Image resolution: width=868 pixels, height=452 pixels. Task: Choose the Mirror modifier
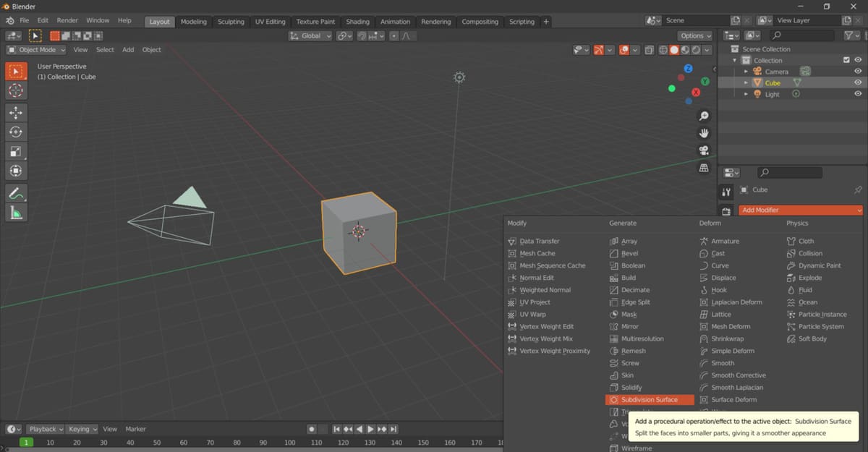629,326
